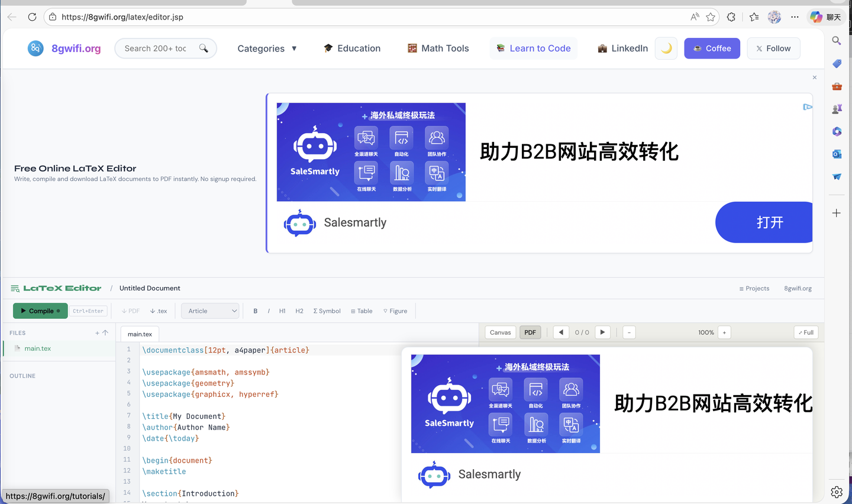The height and width of the screenshot is (504, 852).
Task: Toggle dark mode with the moon button
Action: click(666, 49)
